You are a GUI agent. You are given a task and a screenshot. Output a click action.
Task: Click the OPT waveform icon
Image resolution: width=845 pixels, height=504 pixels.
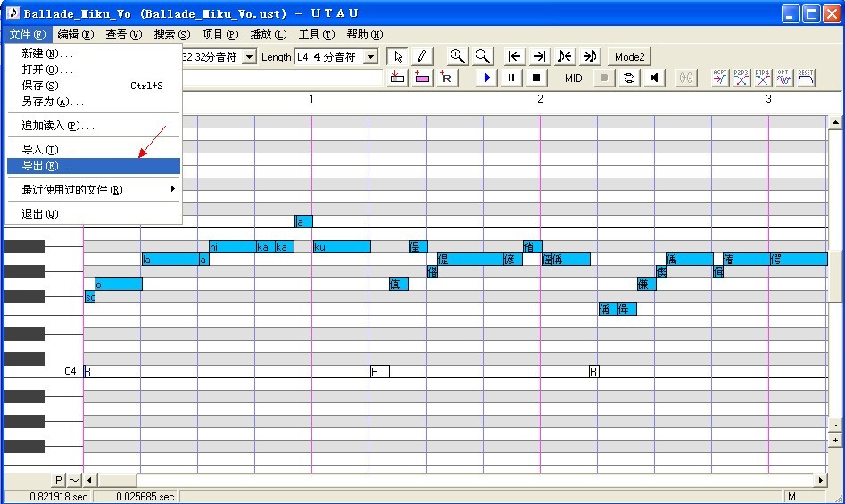point(784,78)
